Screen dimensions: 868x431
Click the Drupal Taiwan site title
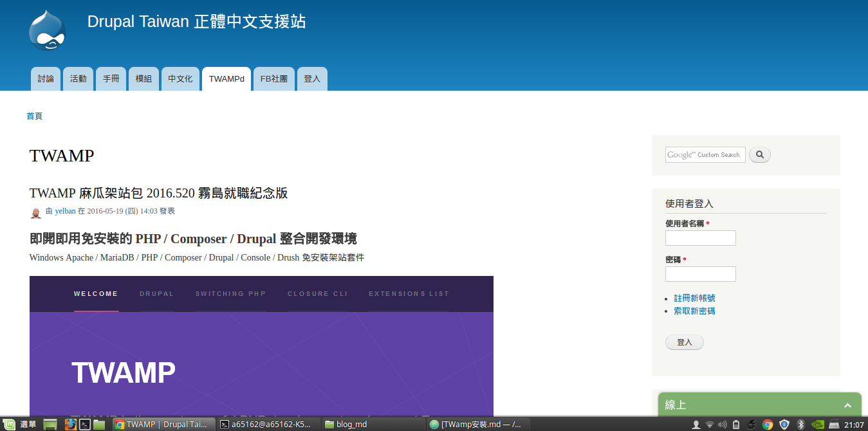[196, 22]
